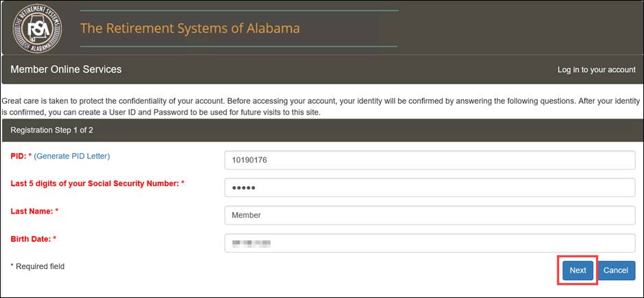Screen dimensions: 644x298
Task: Click empty banner area right of the title
Action: tap(518, 28)
